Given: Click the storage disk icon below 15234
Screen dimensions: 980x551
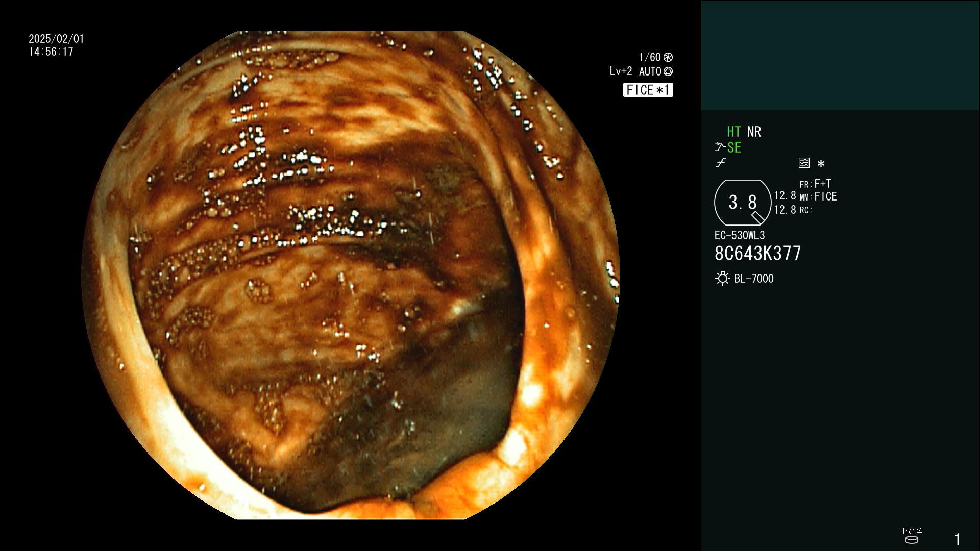Looking at the screenshot, I should tap(912, 540).
